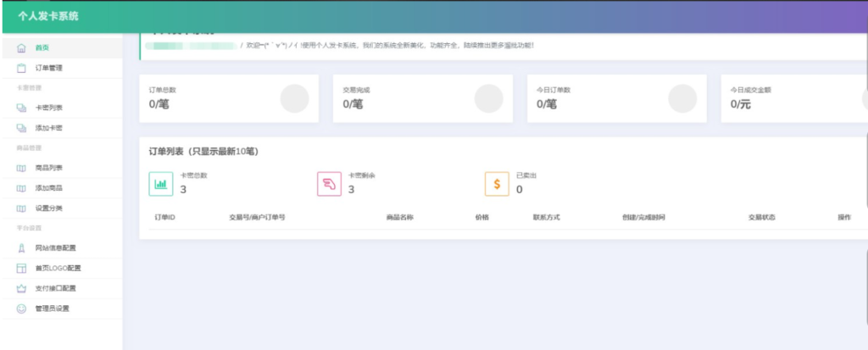The image size is (868, 350).
Task: Click the 平台设置 section label
Action: (x=29, y=228)
